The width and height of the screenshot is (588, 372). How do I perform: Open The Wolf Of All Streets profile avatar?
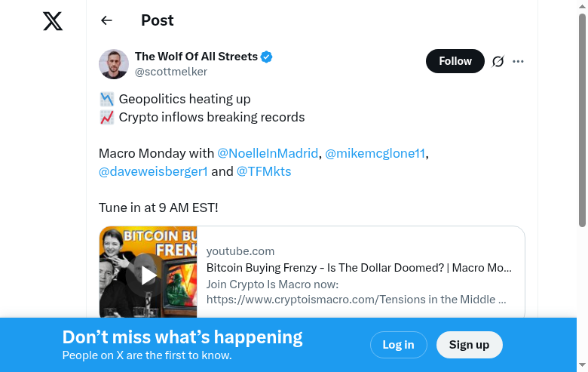[x=114, y=64]
